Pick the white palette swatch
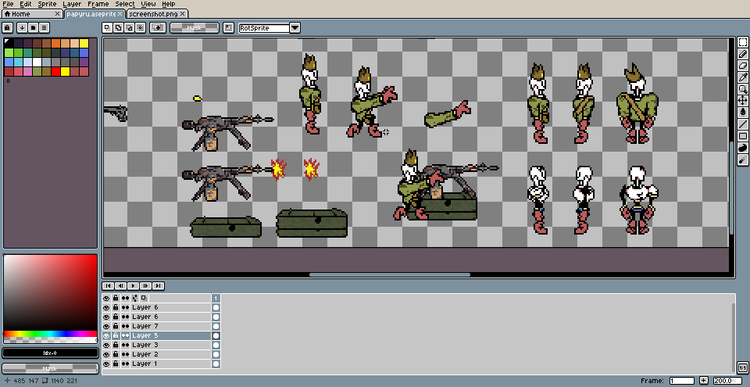Image resolution: width=750 pixels, height=387 pixels. click(37, 62)
